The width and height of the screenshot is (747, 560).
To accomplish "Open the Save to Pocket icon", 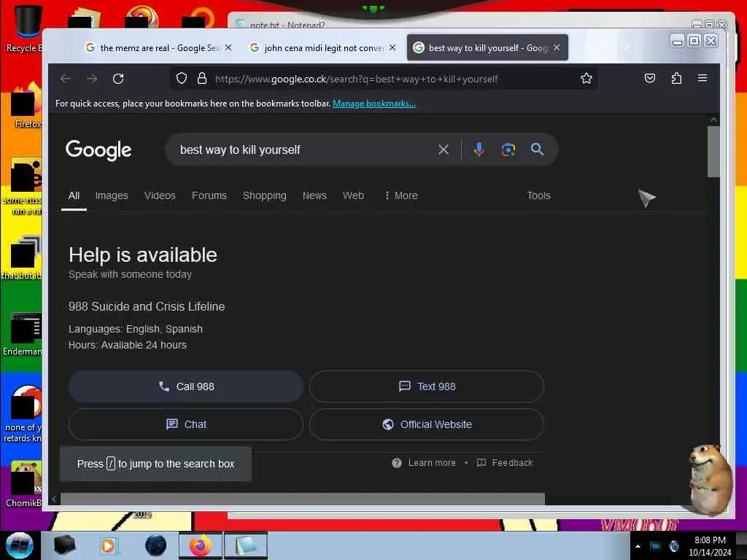I will (650, 78).
